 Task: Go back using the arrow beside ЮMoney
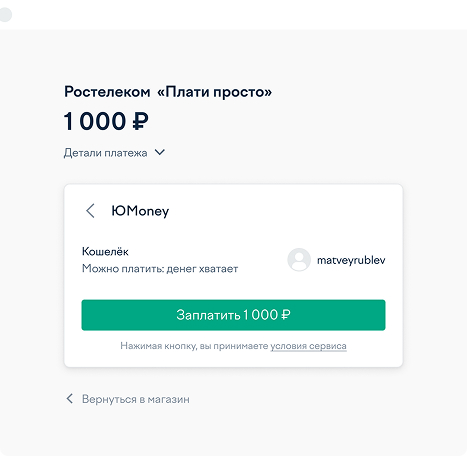[90, 211]
